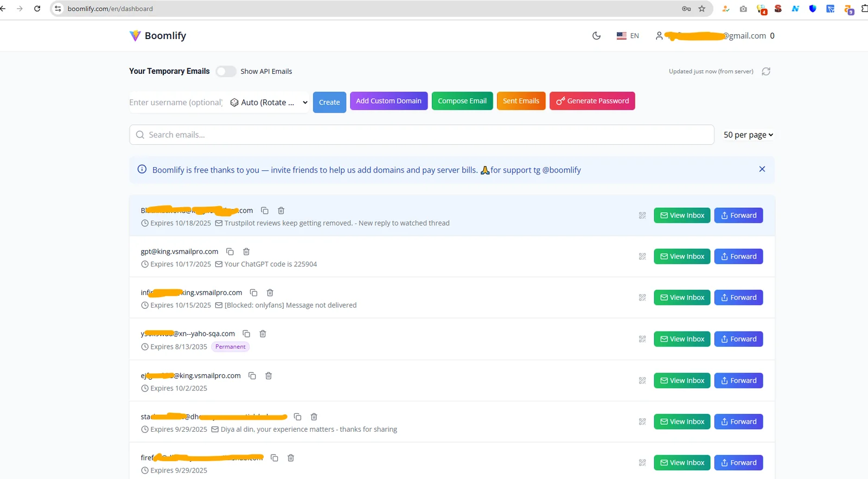Delete the email expiring 10/15/2025

tap(270, 293)
